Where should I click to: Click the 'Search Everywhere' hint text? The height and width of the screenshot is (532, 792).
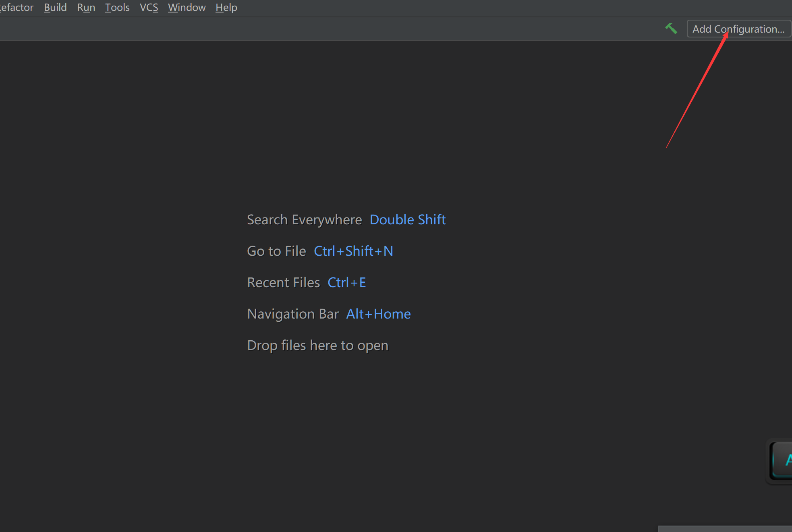[304, 220]
